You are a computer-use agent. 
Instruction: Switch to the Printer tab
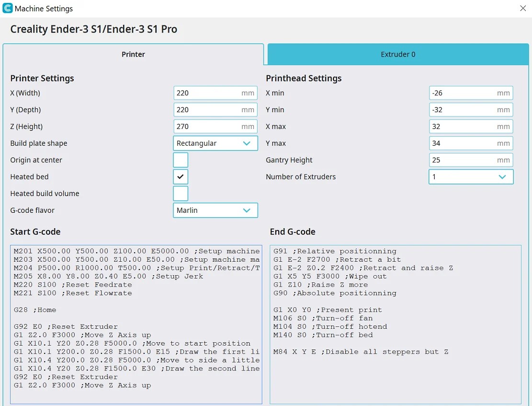coord(133,54)
